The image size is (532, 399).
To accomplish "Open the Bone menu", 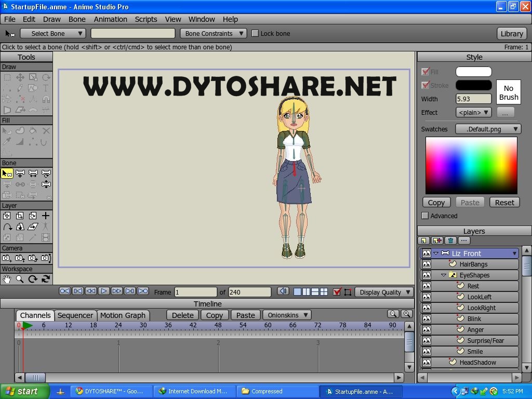I will 77,19.
